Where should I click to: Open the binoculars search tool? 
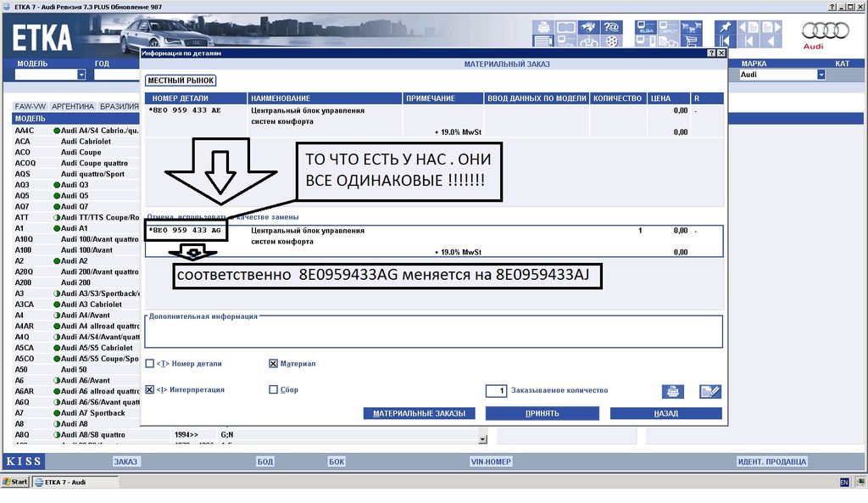coord(588,27)
